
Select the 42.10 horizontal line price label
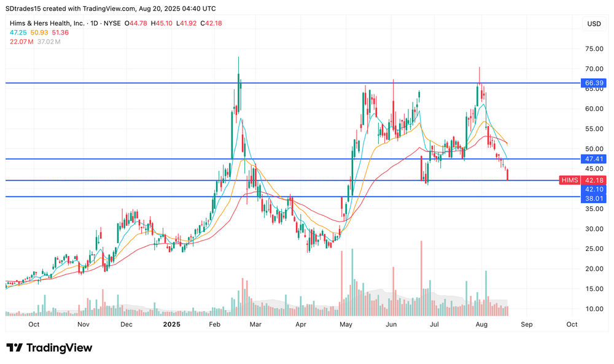(x=594, y=190)
